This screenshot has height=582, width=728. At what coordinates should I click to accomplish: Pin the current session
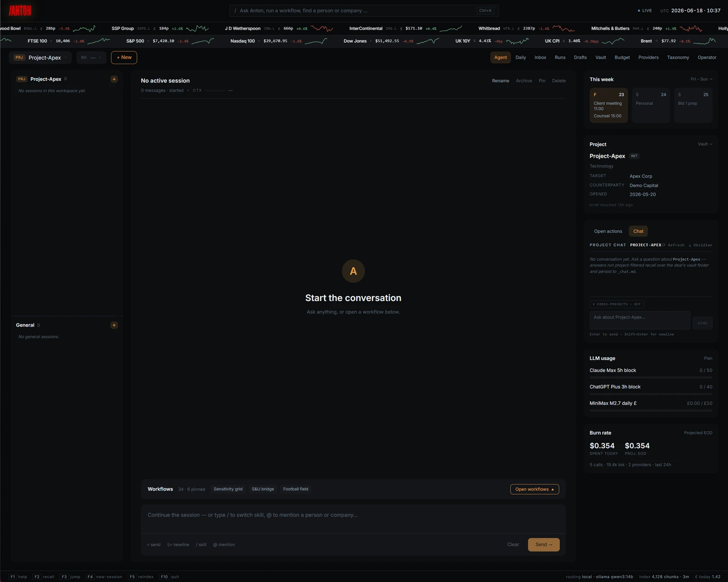[542, 80]
